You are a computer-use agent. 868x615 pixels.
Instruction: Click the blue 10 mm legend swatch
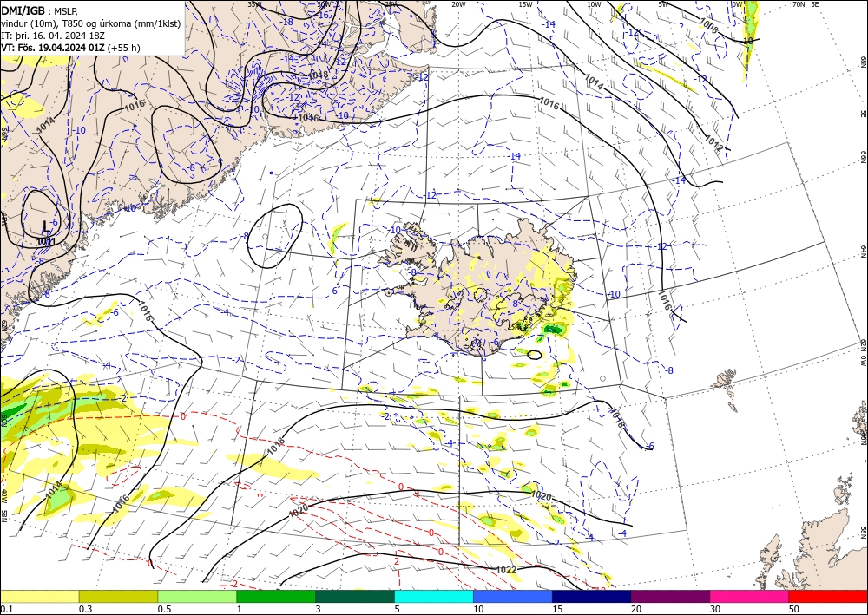point(513,596)
